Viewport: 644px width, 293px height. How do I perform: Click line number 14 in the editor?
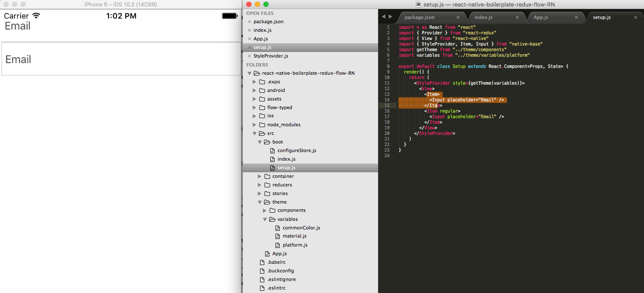pyautogui.click(x=387, y=99)
